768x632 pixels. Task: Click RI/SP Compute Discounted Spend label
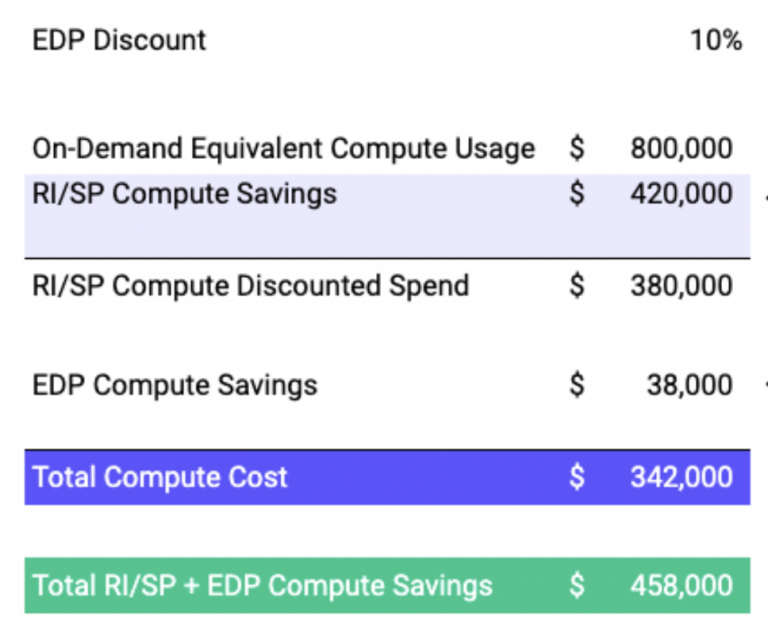(250, 285)
